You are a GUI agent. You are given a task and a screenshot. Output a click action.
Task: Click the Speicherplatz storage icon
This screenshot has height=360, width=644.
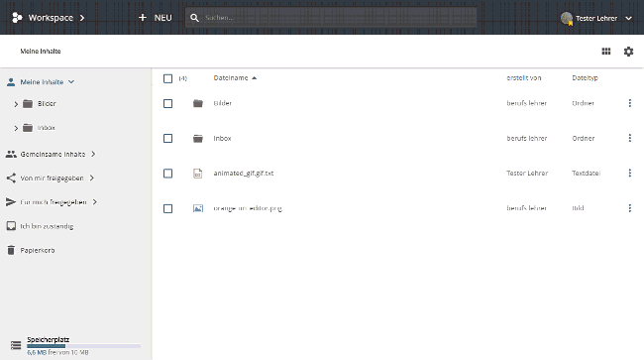click(16, 345)
